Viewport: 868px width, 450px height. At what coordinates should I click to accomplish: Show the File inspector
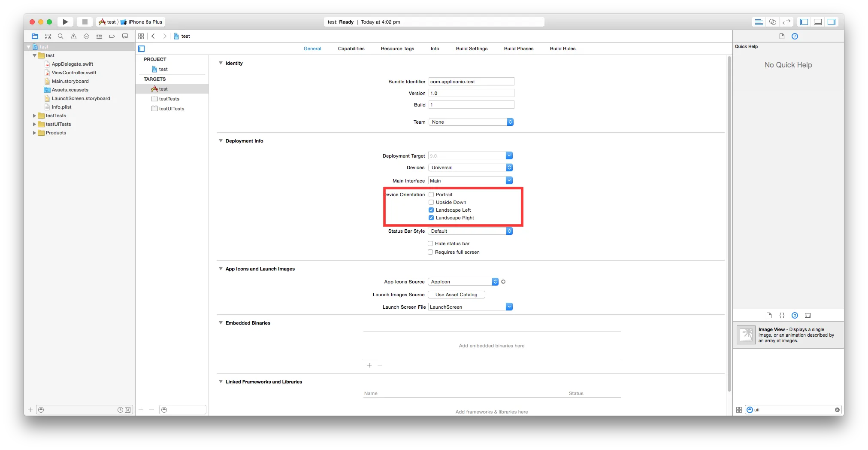pos(782,36)
